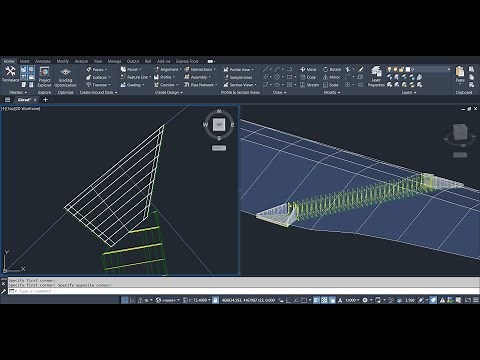This screenshot has height=360, width=480.
Task: Click the command line input field
Action: coord(243,291)
